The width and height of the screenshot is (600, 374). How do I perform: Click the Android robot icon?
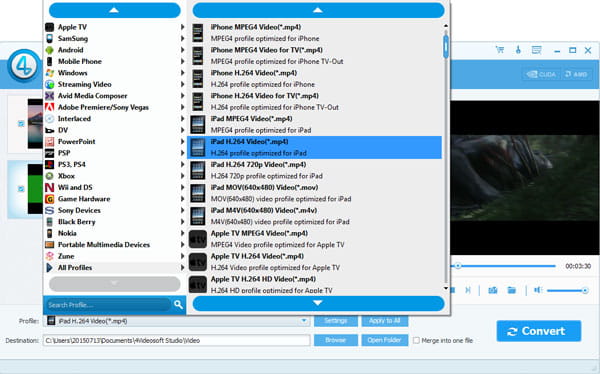(49, 50)
